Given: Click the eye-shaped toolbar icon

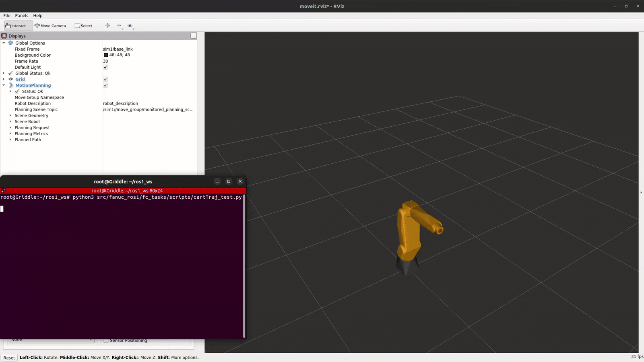Looking at the screenshot, I should point(130,25).
